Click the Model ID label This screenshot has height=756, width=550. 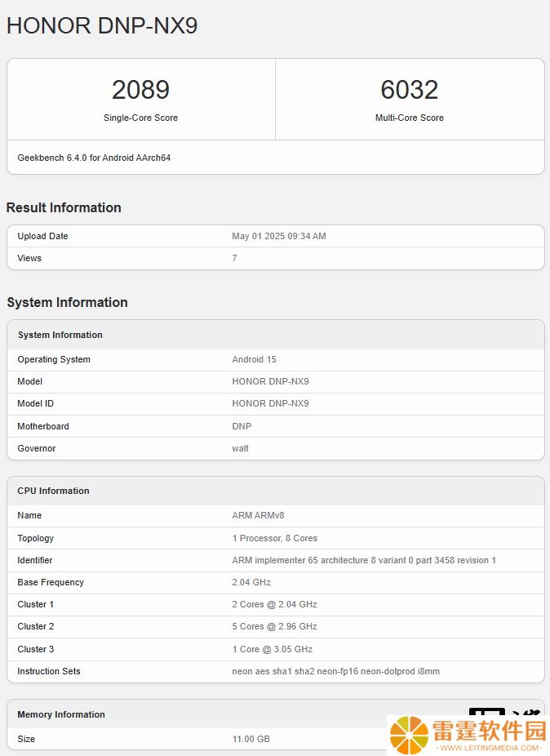[x=35, y=403]
